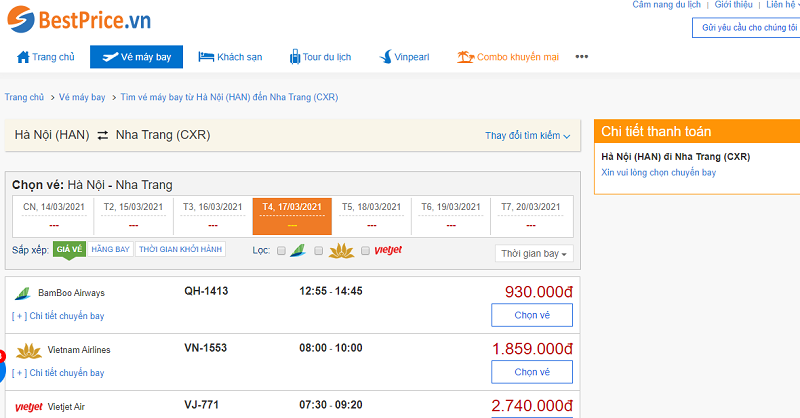The image size is (800, 418).
Task: Select the T5, 18/03/2021 date tab
Action: click(371, 216)
